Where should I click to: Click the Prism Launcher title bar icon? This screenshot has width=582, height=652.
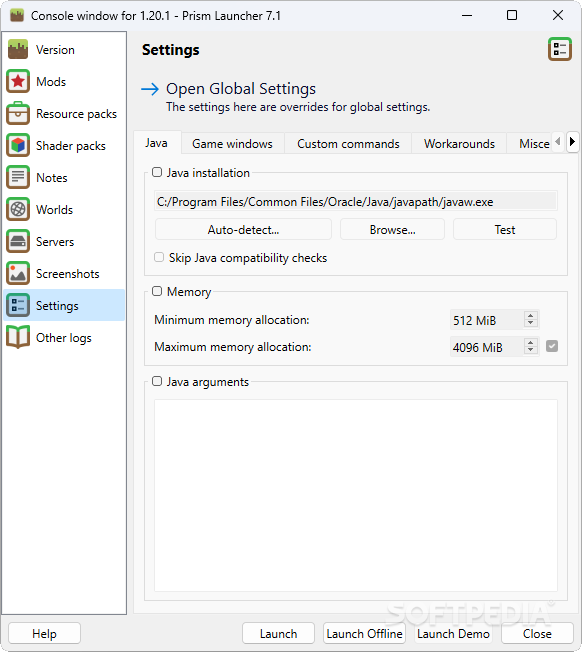pos(17,16)
